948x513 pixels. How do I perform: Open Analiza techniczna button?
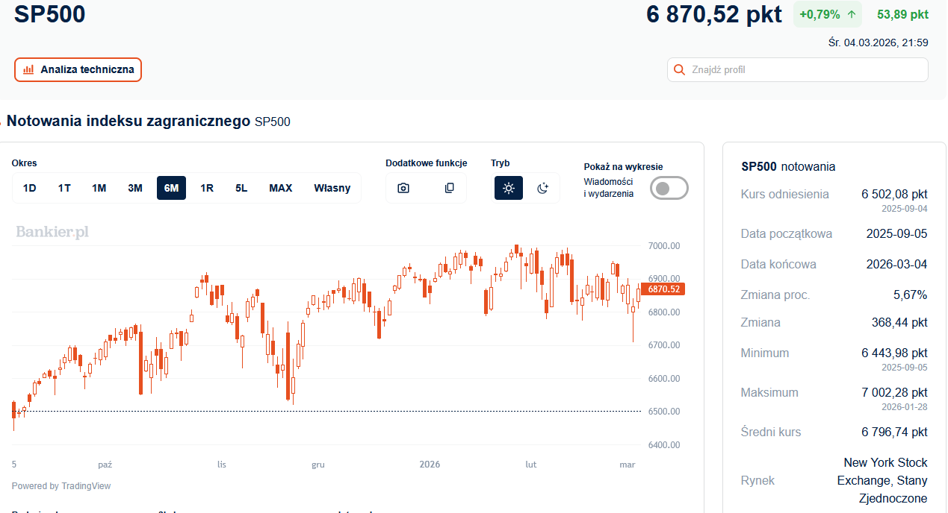click(x=78, y=69)
